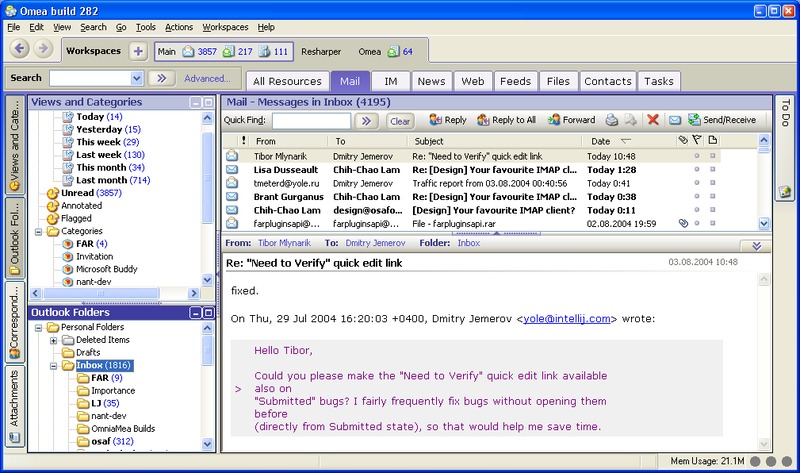This screenshot has height=473, width=800.
Task: Open the Annotated view
Action: point(81,206)
